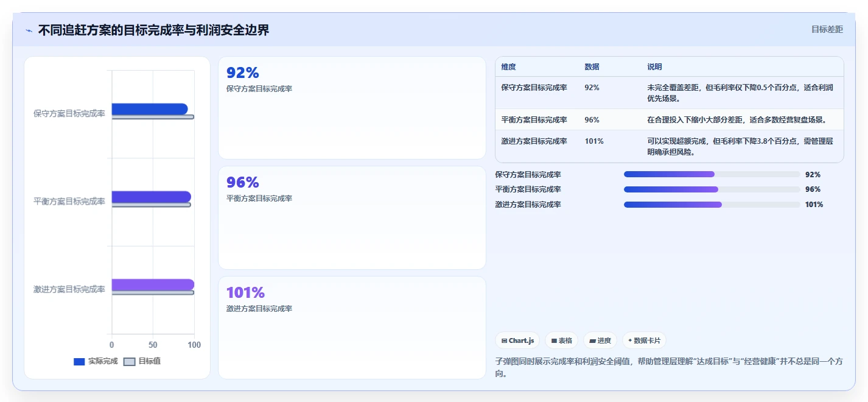Click the x-axis tick label 100
Screen dimensions: 868x402
click(194, 345)
